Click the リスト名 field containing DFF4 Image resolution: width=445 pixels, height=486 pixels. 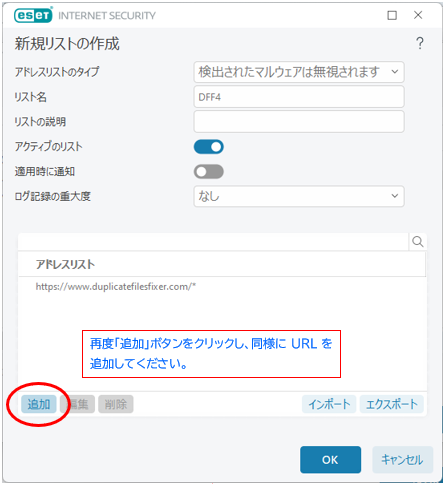[x=299, y=97]
